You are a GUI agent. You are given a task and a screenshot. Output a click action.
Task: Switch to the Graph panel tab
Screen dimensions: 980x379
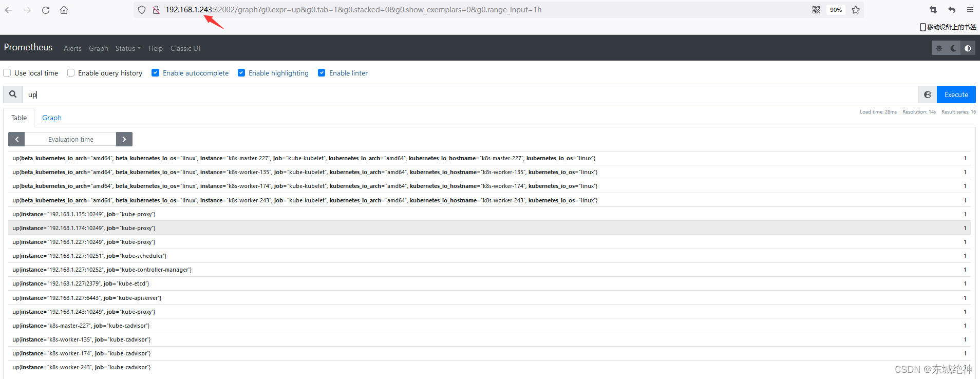coord(52,118)
